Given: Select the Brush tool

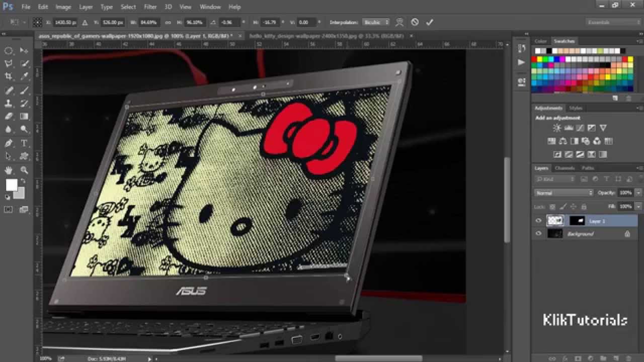Looking at the screenshot, I should pos(24,90).
